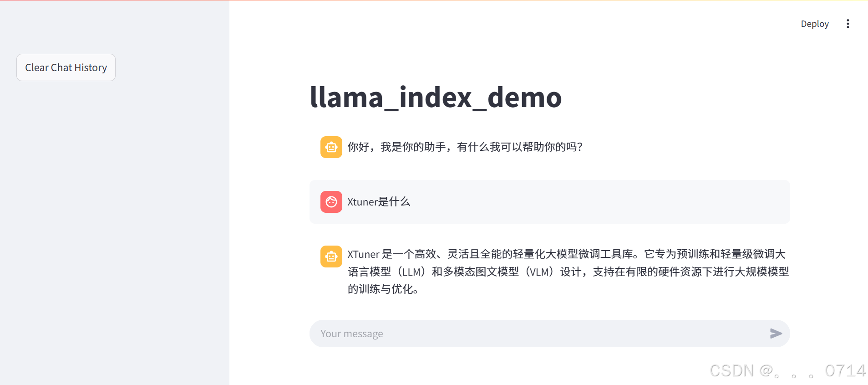Click the user avatar beside the Xtuner question
The height and width of the screenshot is (385, 868).
(331, 201)
